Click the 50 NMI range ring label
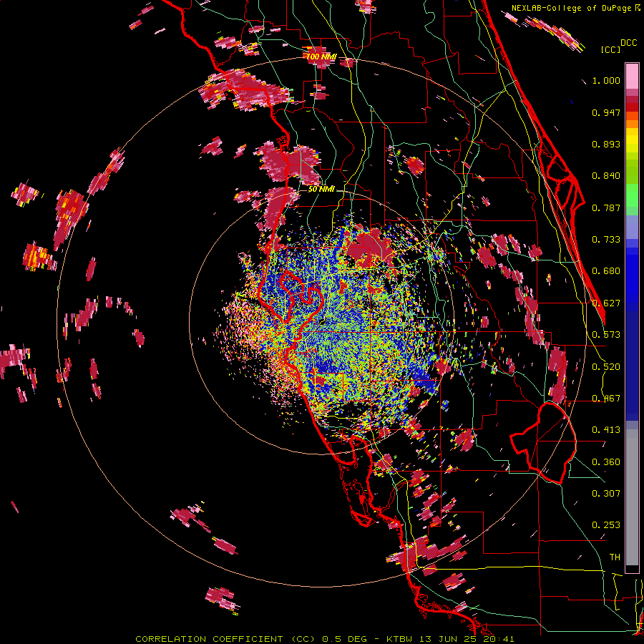The width and height of the screenshot is (644, 644). [x=321, y=189]
